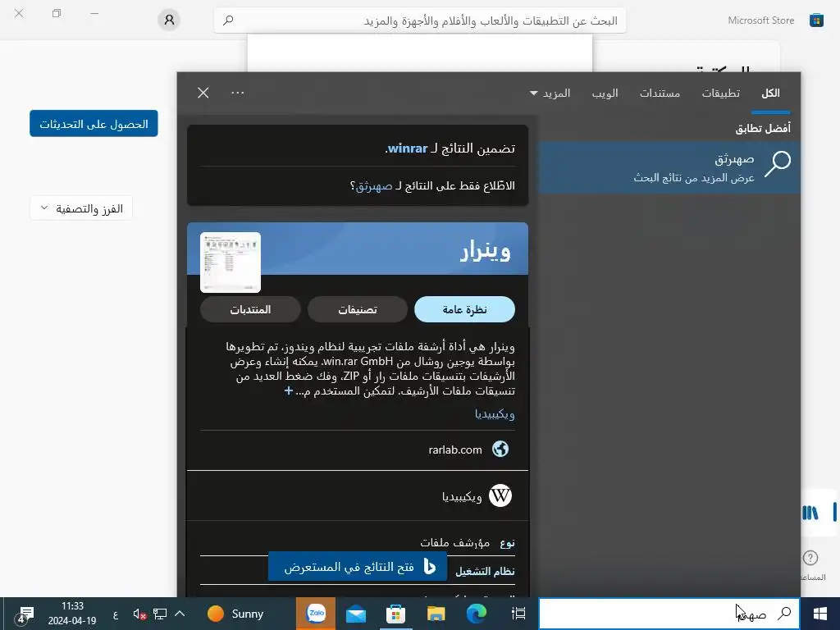Switch to the مستندات search tab
This screenshot has width=840, height=630.
[660, 94]
